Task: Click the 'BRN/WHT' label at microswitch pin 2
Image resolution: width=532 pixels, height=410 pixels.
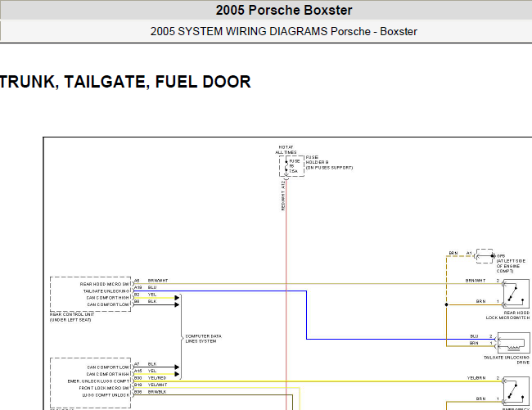Action: 476,281
